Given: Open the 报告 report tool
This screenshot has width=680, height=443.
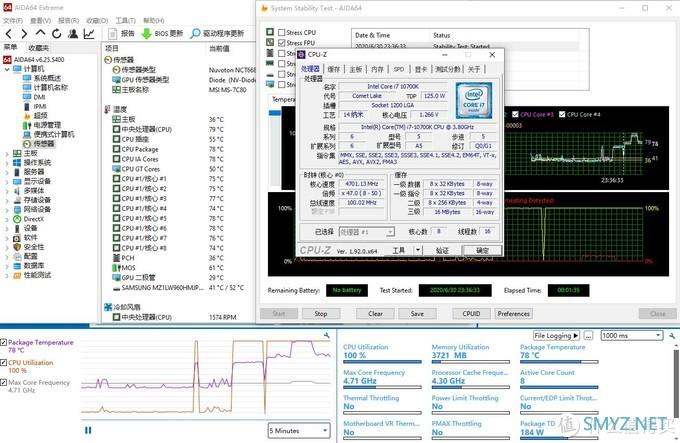Looking at the screenshot, I should 122,33.
